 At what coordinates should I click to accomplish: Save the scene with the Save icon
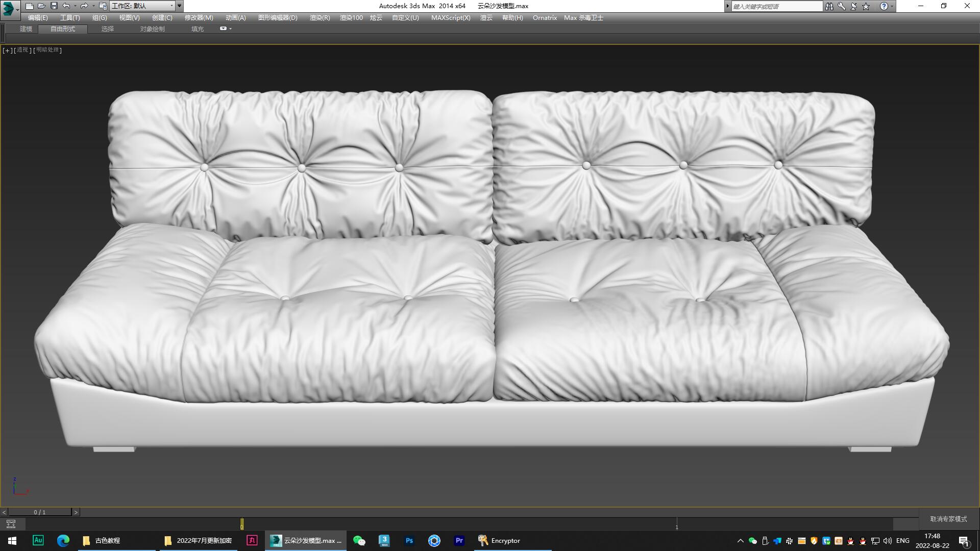(54, 6)
